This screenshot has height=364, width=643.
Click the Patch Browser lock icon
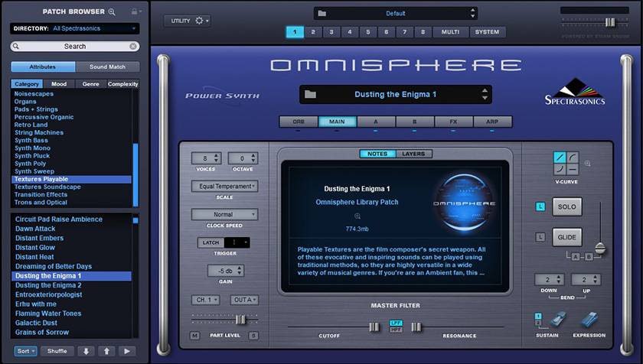coord(134,11)
